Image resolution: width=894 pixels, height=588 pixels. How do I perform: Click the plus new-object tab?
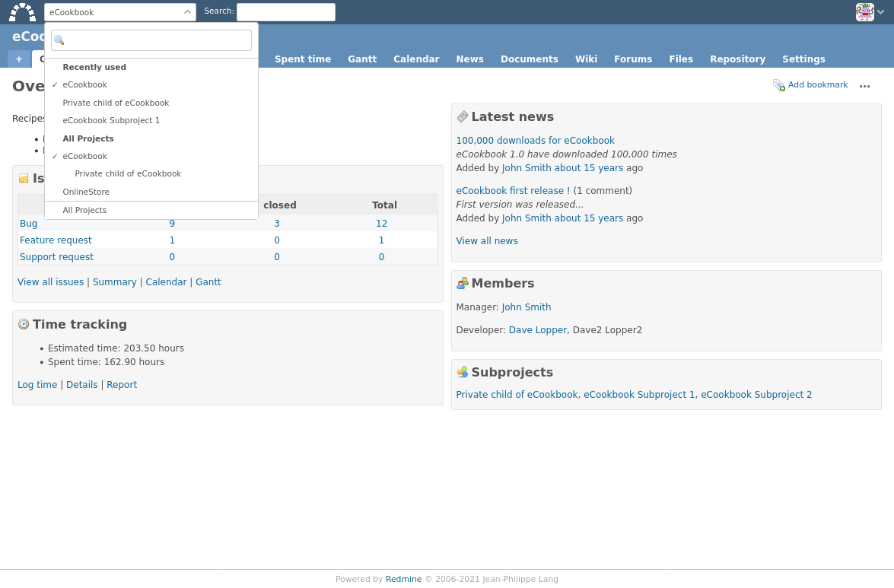pos(19,59)
